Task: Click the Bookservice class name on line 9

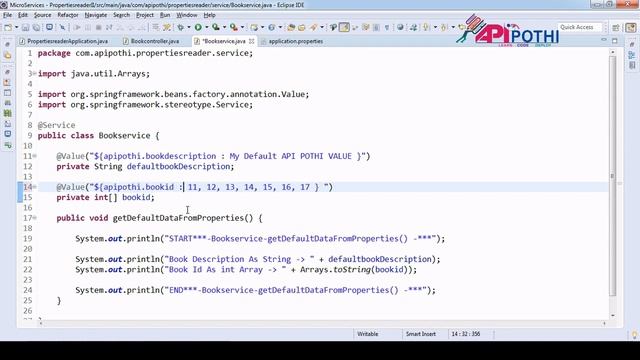Action: click(124, 136)
